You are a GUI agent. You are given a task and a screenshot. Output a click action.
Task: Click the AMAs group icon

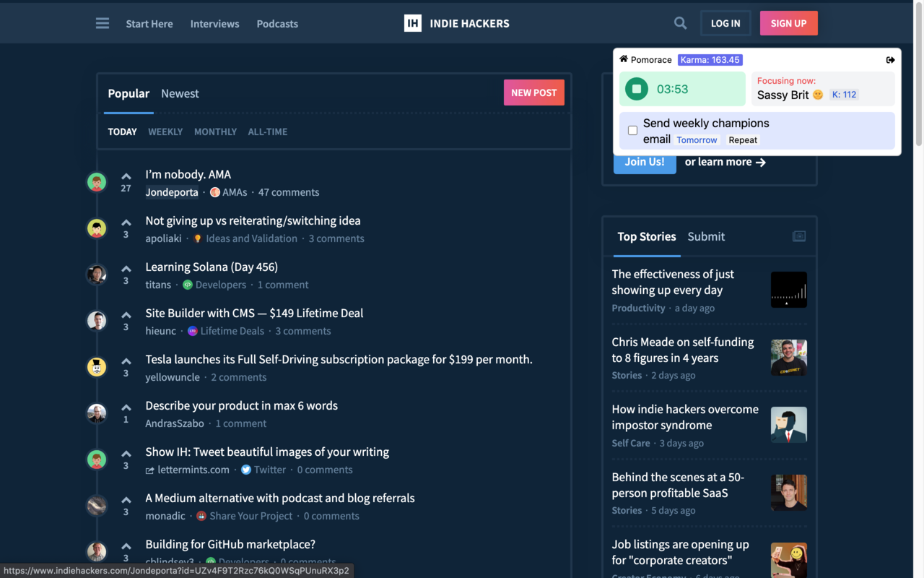point(214,192)
